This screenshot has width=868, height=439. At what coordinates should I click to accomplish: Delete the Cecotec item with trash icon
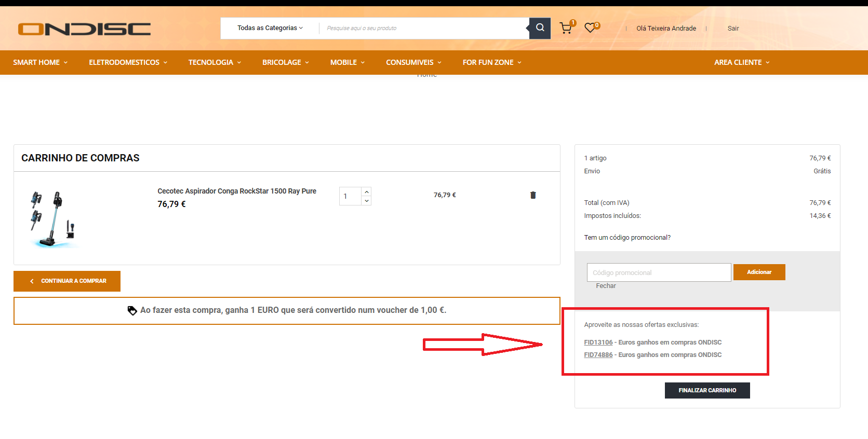[533, 195]
